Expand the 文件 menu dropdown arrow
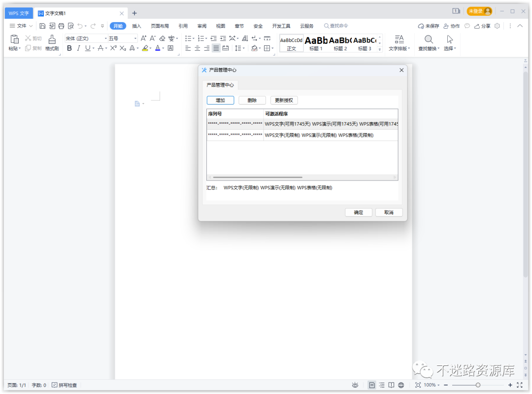Image resolution: width=532 pixels, height=394 pixels. coord(31,26)
